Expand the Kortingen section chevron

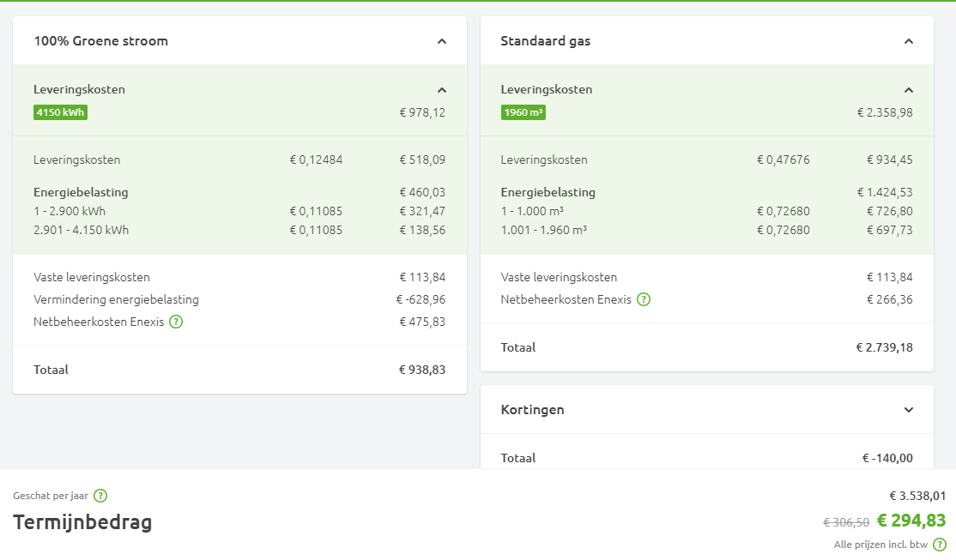pos(909,410)
